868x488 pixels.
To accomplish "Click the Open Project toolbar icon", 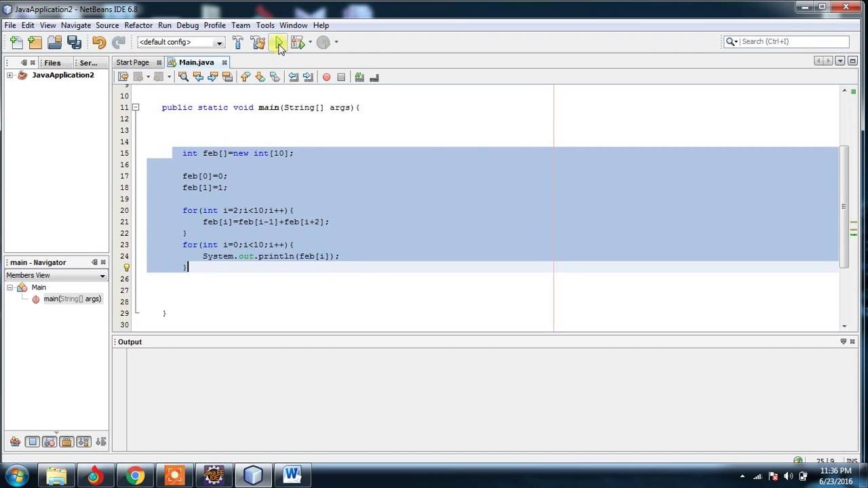I will [x=55, y=42].
